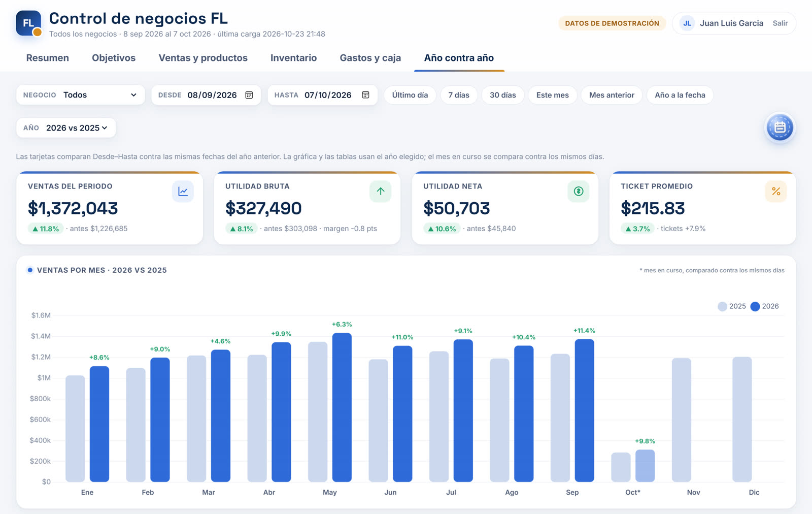This screenshot has width=812, height=514.
Task: Select the Mes anterior quick filter
Action: (612, 95)
